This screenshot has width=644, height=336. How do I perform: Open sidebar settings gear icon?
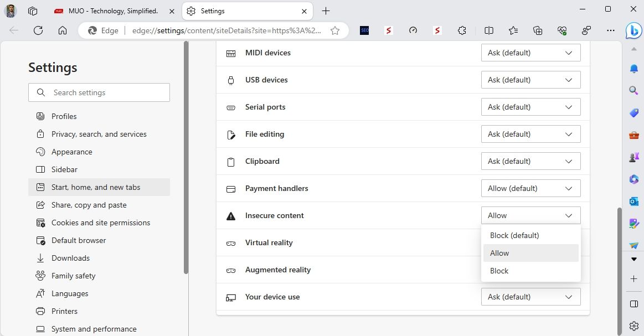coord(634,326)
